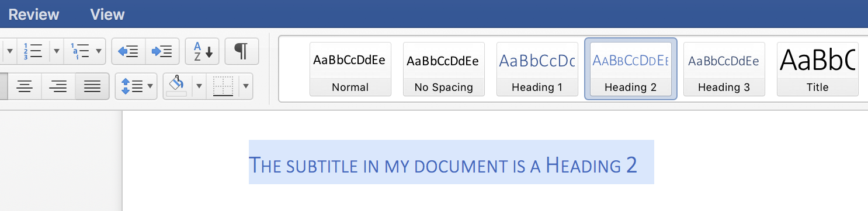Toggle right text alignment

tap(58, 87)
